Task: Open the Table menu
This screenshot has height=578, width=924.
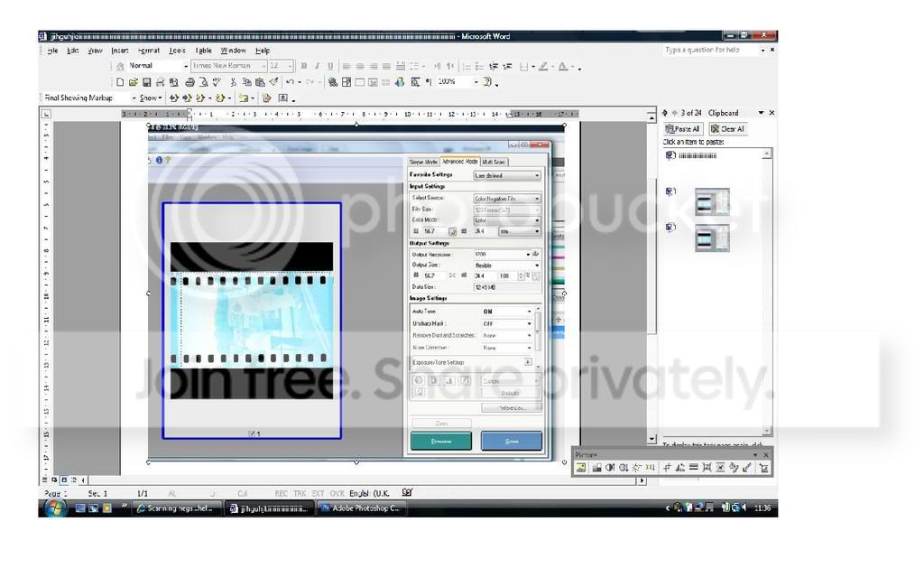Action: [203, 51]
